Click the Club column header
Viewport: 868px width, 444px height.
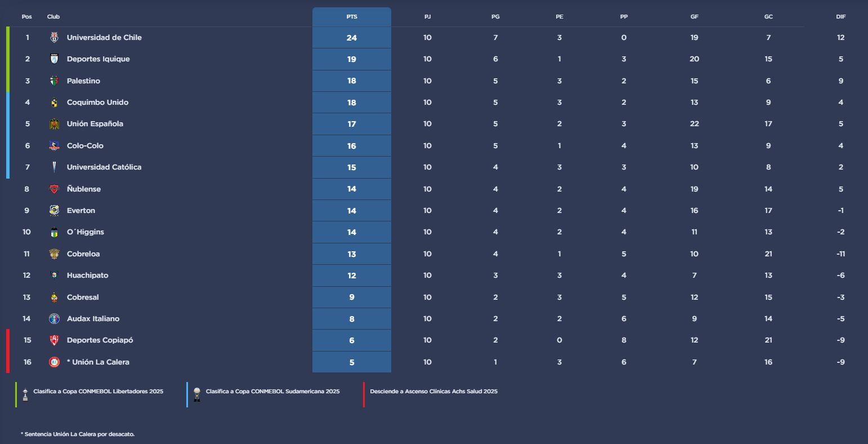point(53,17)
